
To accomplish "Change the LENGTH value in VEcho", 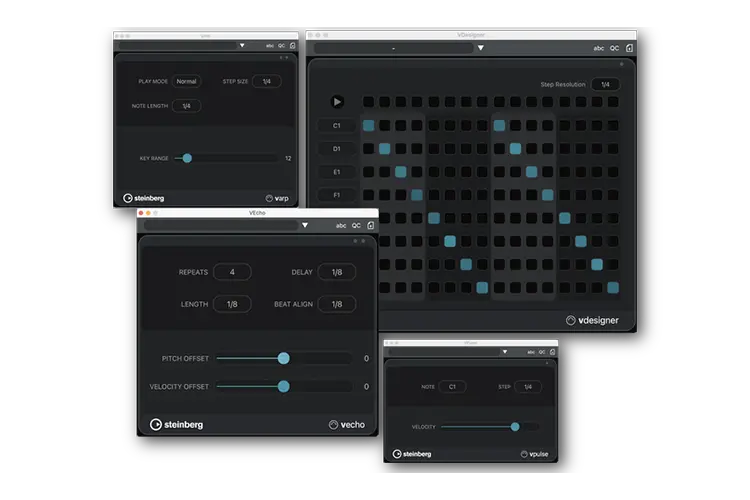I will [x=232, y=304].
